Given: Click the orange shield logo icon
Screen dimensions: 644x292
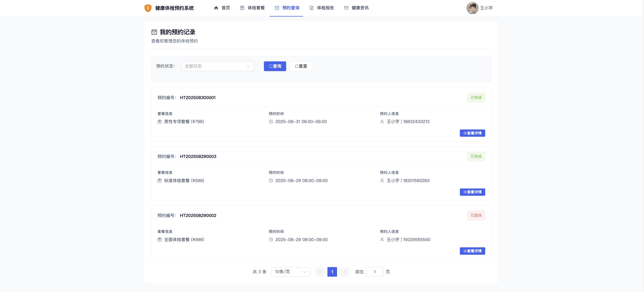Looking at the screenshot, I should tap(148, 8).
